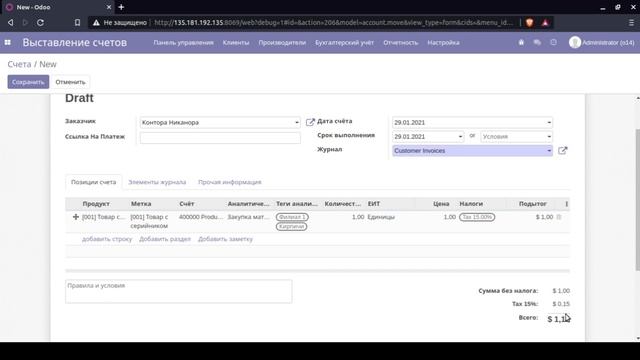Grab the drag handle of product line
The width and height of the screenshot is (640, 360).
pos(76,217)
